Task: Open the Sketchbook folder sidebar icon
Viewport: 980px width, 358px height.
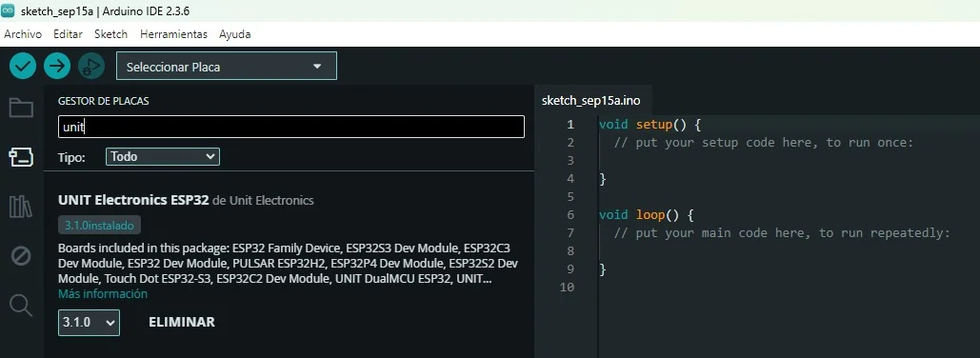Action: tap(21, 109)
